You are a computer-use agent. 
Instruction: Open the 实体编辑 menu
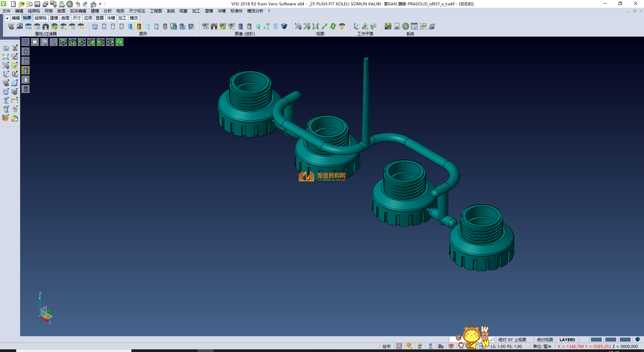tap(78, 11)
